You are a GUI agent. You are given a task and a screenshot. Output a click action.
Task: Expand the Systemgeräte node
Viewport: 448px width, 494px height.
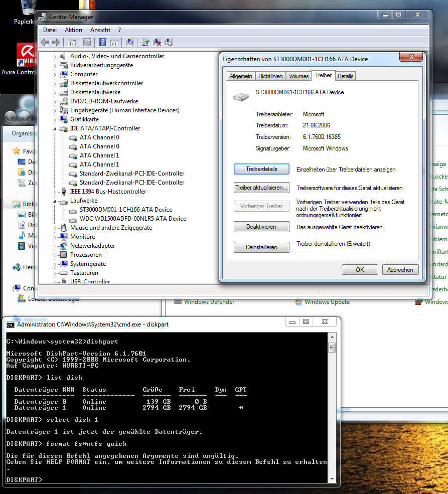coord(55,264)
